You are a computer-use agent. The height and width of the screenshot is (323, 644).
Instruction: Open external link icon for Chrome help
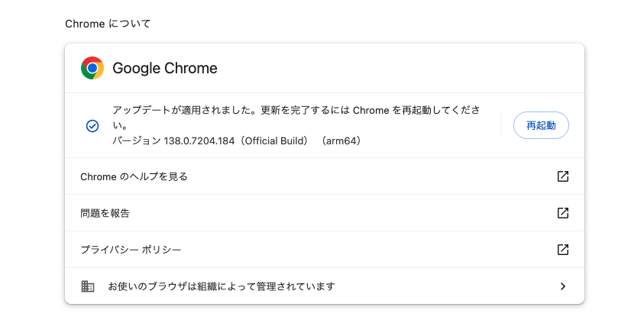tap(563, 176)
